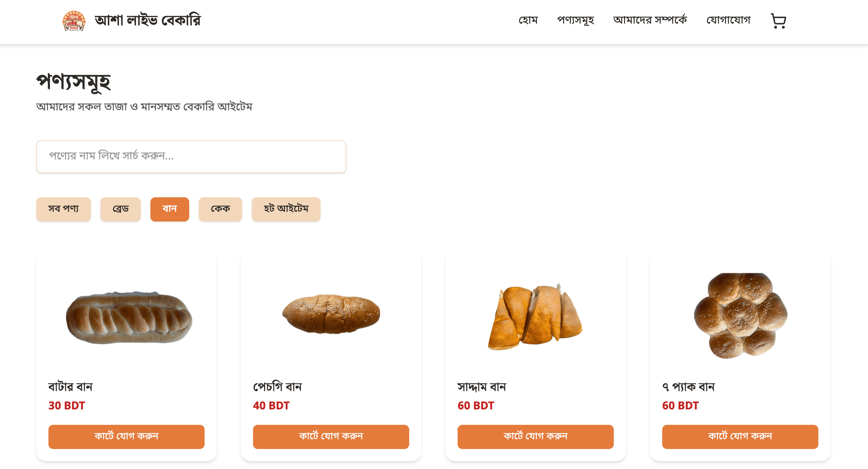Screen dimensions: 868x469
Task: Add ৭ প্যাক বান to cart
Action: point(740,437)
